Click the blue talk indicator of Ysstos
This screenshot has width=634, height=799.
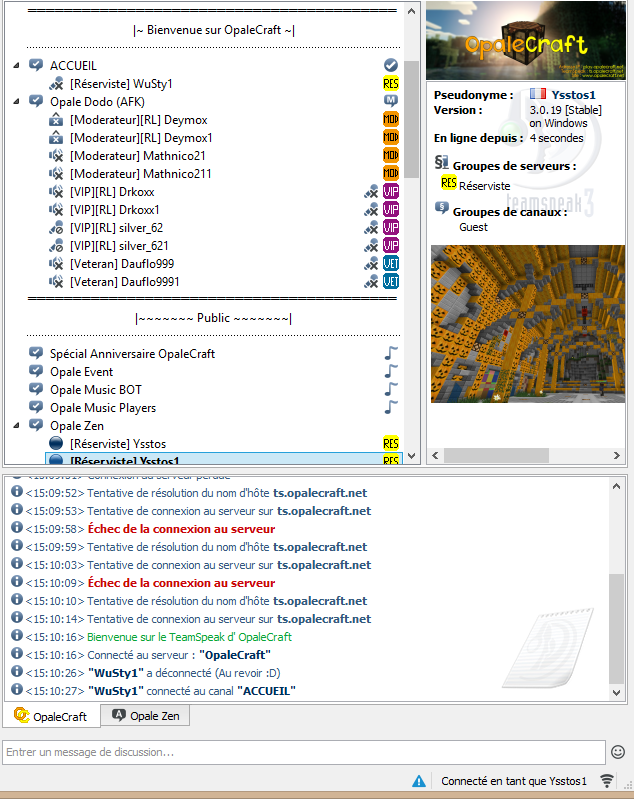[56, 443]
